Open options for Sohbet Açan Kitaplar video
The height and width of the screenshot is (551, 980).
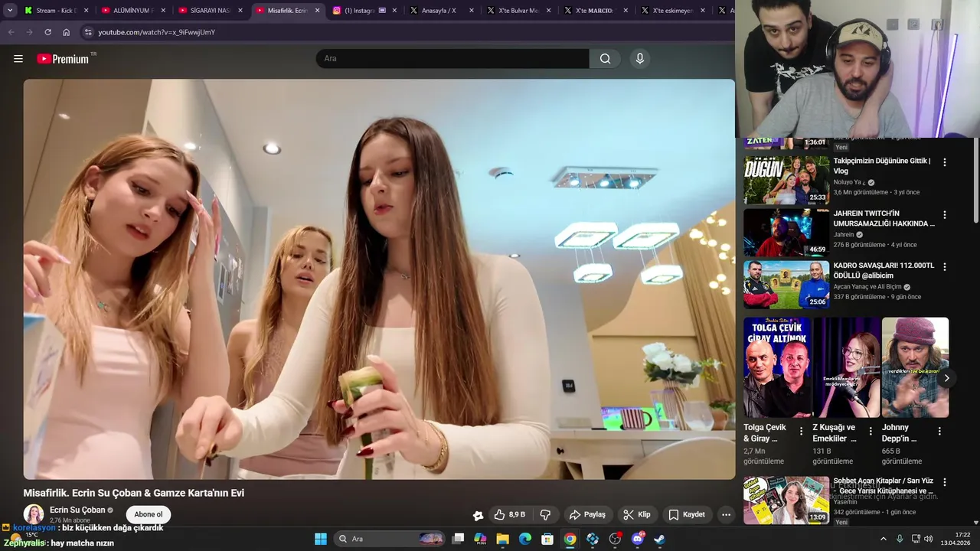click(x=945, y=482)
